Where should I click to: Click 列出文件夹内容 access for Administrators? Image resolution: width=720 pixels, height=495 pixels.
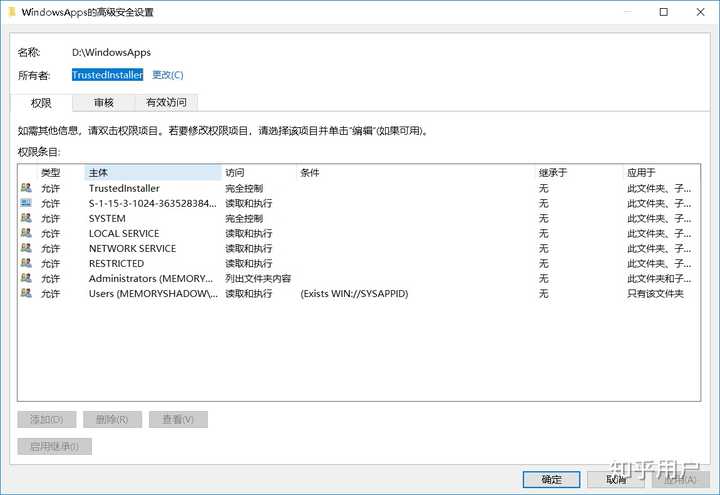[258, 278]
